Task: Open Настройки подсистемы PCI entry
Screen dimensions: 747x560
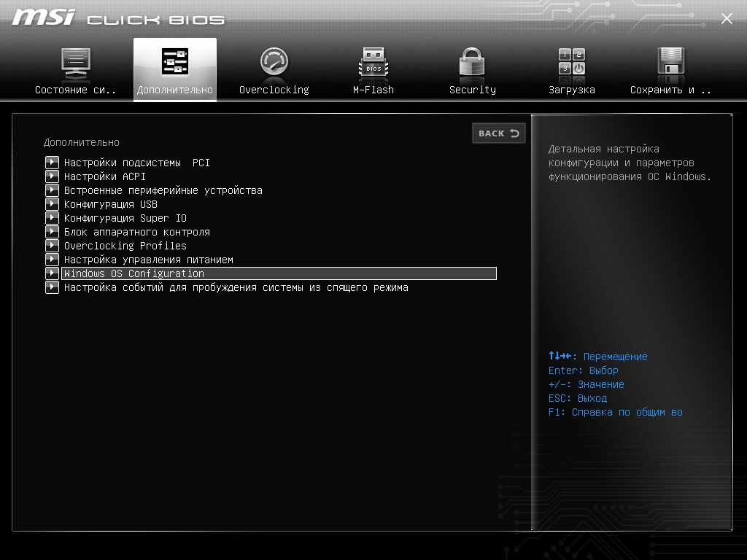Action: pyautogui.click(x=136, y=163)
